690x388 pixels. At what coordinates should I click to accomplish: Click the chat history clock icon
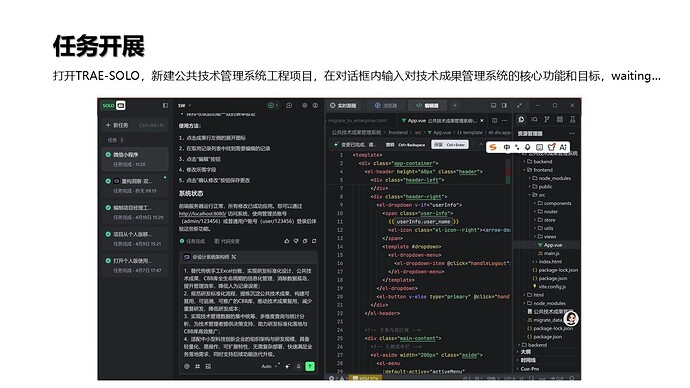tap(289, 106)
